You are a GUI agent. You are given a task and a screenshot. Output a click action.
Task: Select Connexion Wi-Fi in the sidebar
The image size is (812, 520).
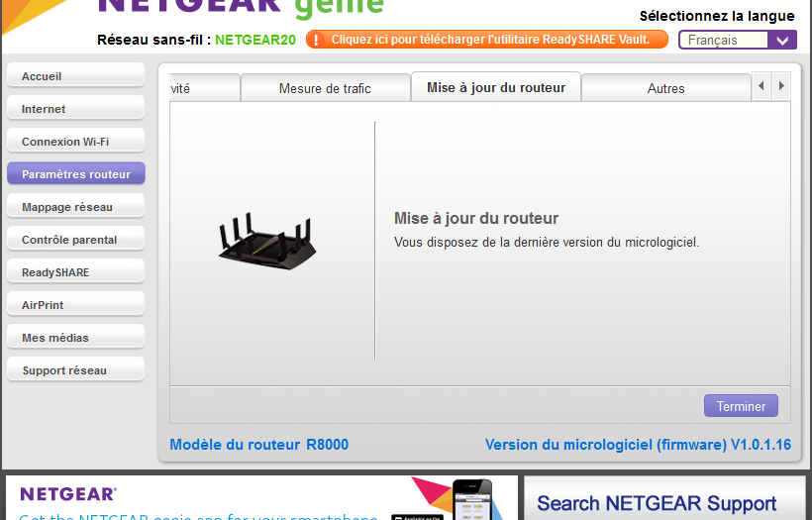tap(75, 142)
